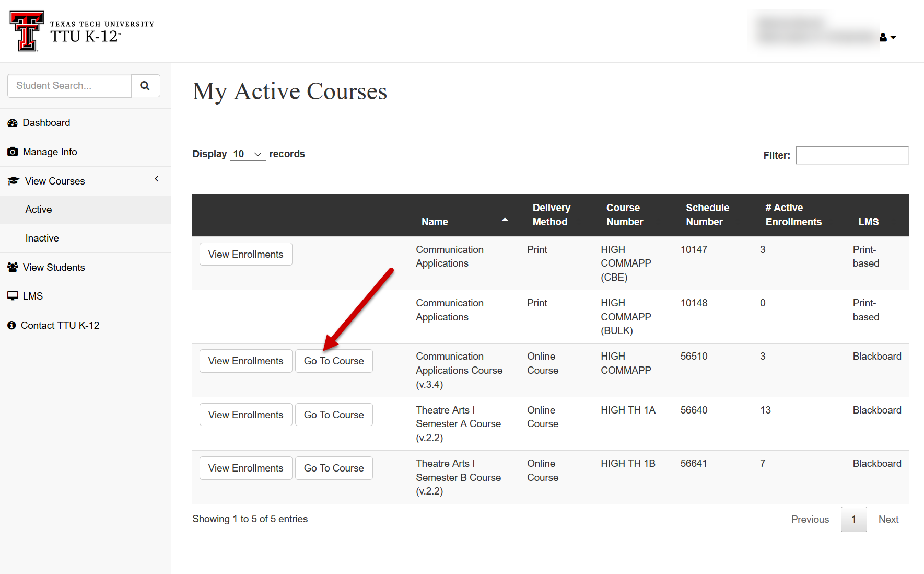Click the Next pagination link
This screenshot has width=924, height=574.
click(888, 519)
